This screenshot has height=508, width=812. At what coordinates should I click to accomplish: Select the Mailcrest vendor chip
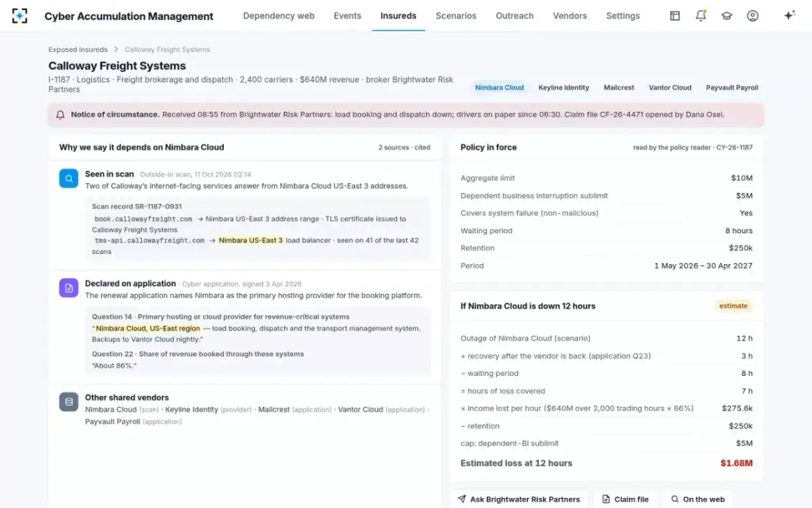pos(619,87)
